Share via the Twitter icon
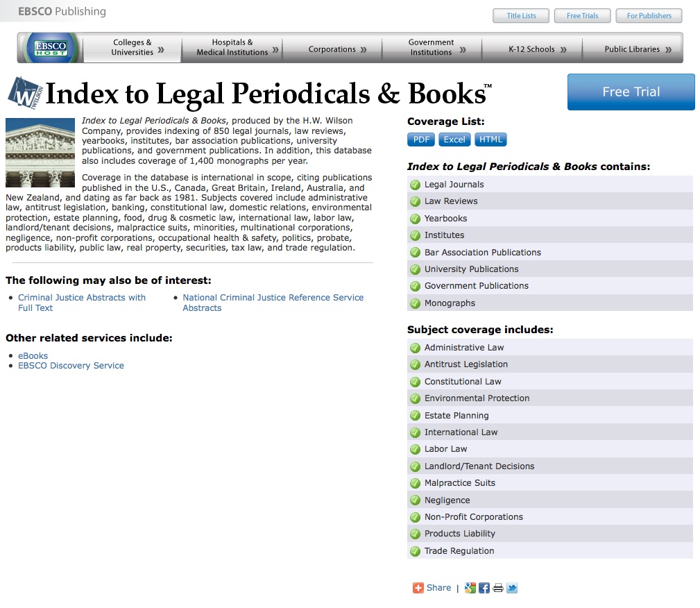 [512, 587]
